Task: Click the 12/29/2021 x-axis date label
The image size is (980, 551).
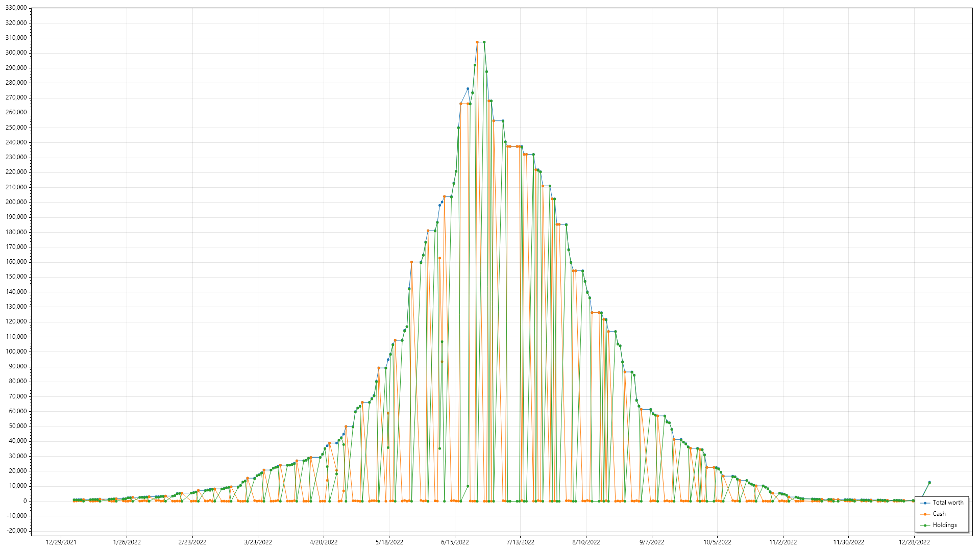Action: (61, 542)
